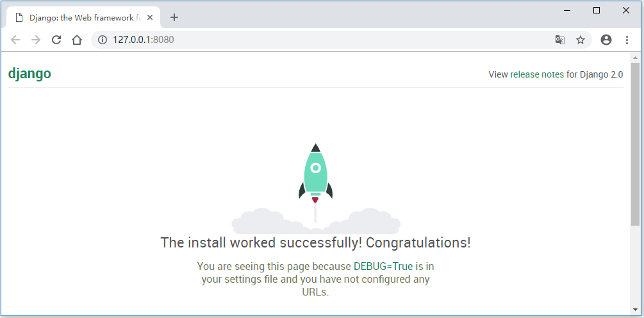Click the rocket illustration
The width and height of the screenshot is (644, 318).
tap(315, 188)
